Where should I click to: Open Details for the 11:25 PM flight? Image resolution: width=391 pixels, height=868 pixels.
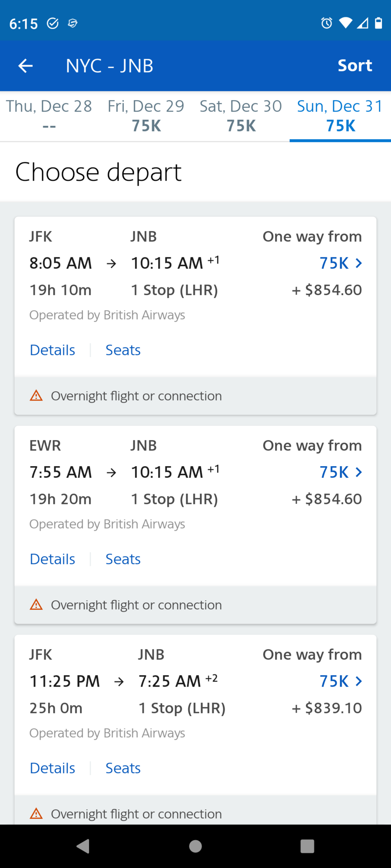(x=53, y=769)
